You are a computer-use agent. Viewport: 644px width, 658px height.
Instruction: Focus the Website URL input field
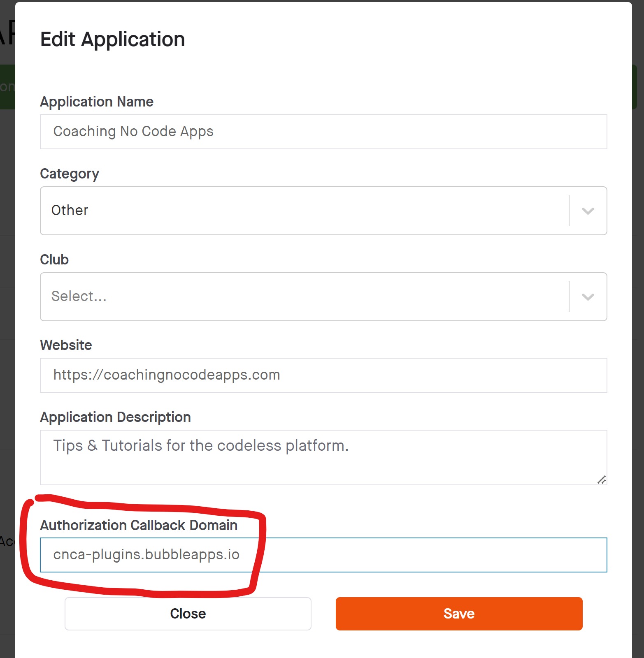[323, 375]
